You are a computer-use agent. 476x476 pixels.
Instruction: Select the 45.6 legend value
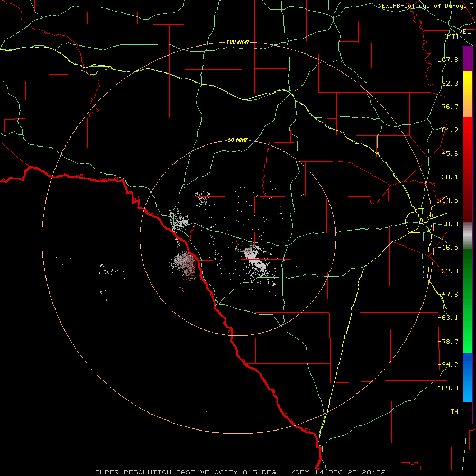click(x=450, y=153)
